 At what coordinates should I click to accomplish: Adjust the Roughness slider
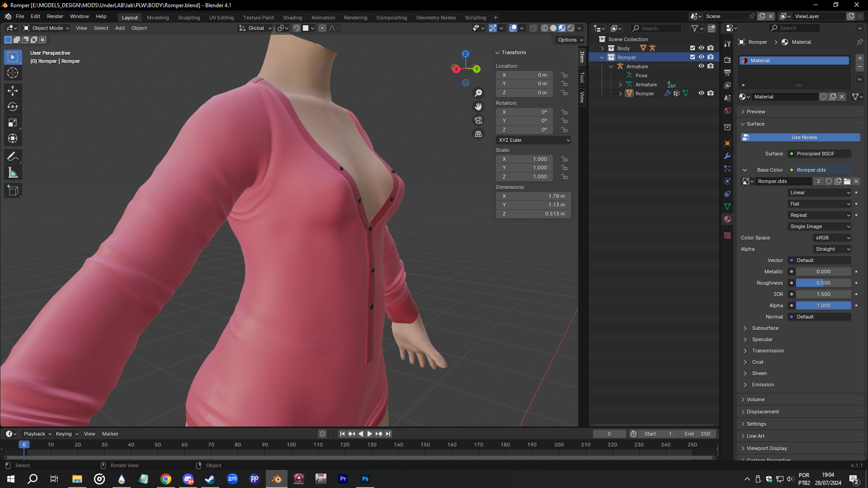(x=823, y=282)
